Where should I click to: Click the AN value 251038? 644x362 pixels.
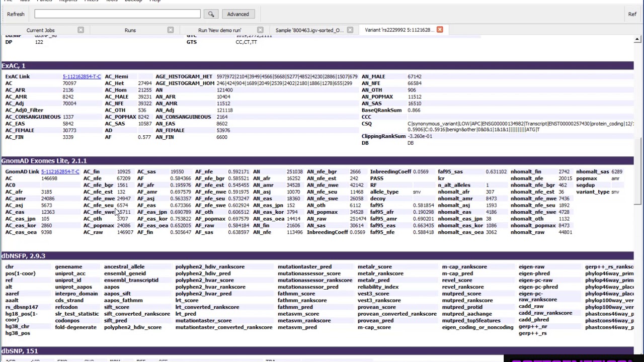click(x=295, y=171)
